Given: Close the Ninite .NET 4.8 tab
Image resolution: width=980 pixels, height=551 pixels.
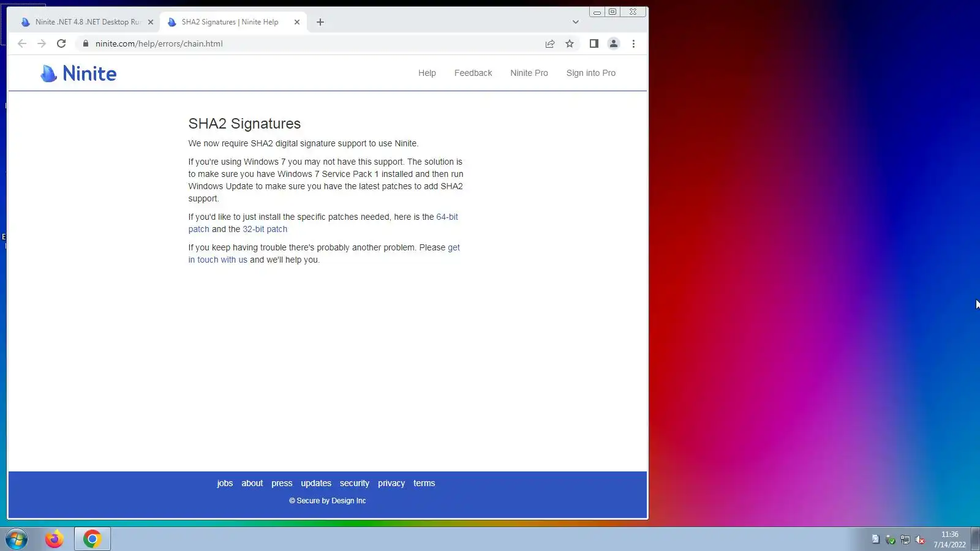Looking at the screenshot, I should [151, 22].
